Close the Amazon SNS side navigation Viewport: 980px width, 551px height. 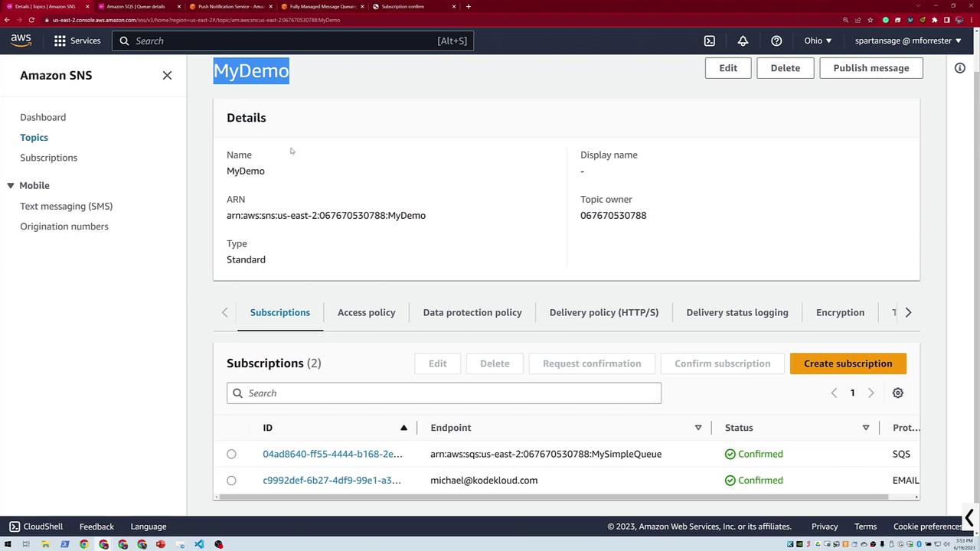(167, 75)
